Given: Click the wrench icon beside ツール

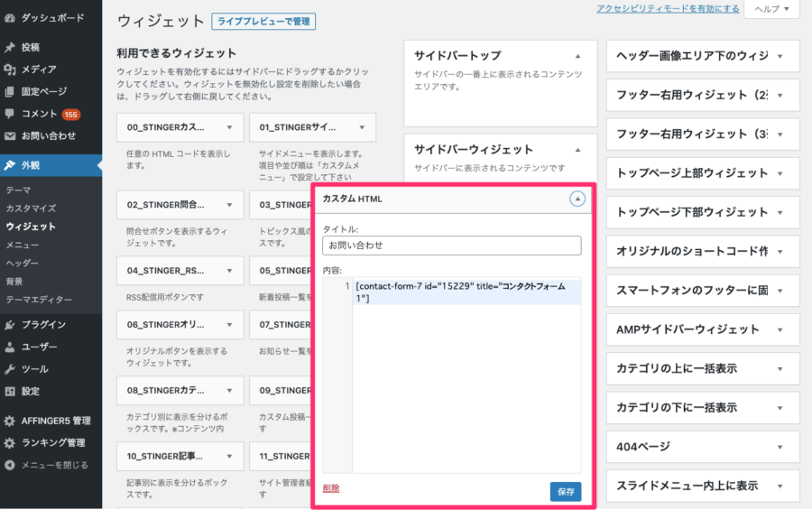Looking at the screenshot, I should click(x=9, y=369).
